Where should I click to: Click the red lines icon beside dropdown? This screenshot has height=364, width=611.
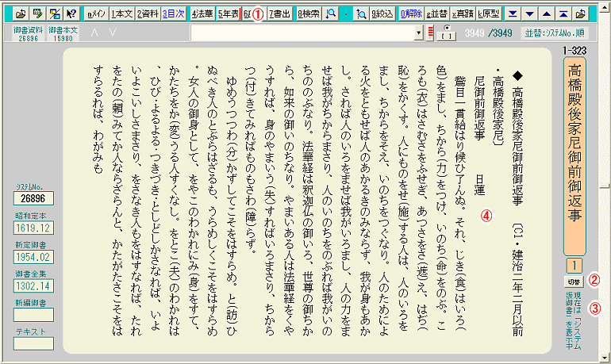(x=431, y=33)
